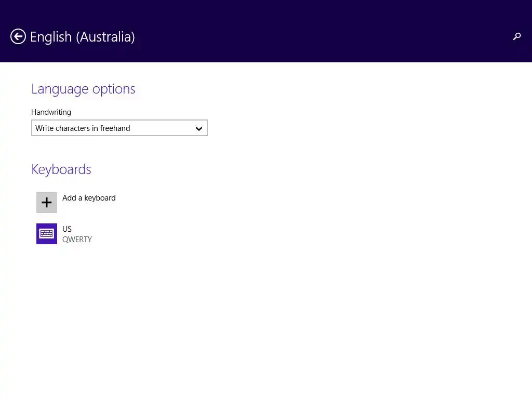
Task: Click the Handwriting field label
Action: [51, 112]
